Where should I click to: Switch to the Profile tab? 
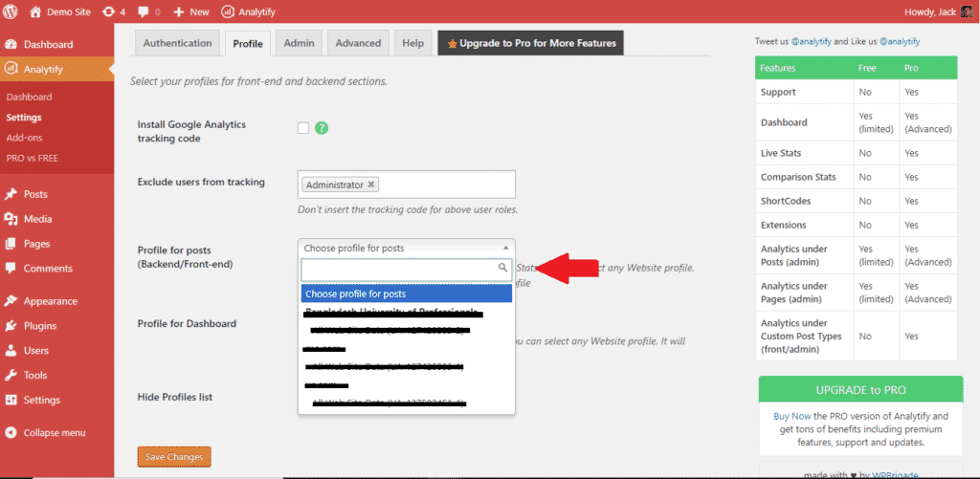pos(248,44)
